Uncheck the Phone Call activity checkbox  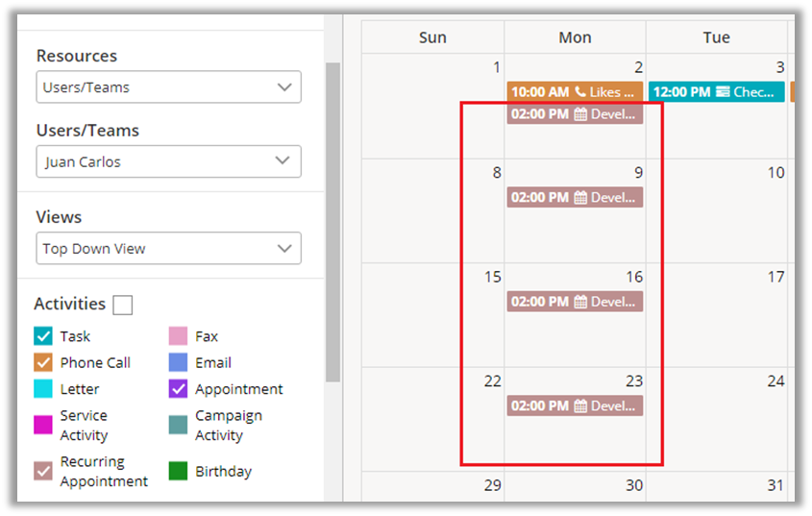coord(43,362)
